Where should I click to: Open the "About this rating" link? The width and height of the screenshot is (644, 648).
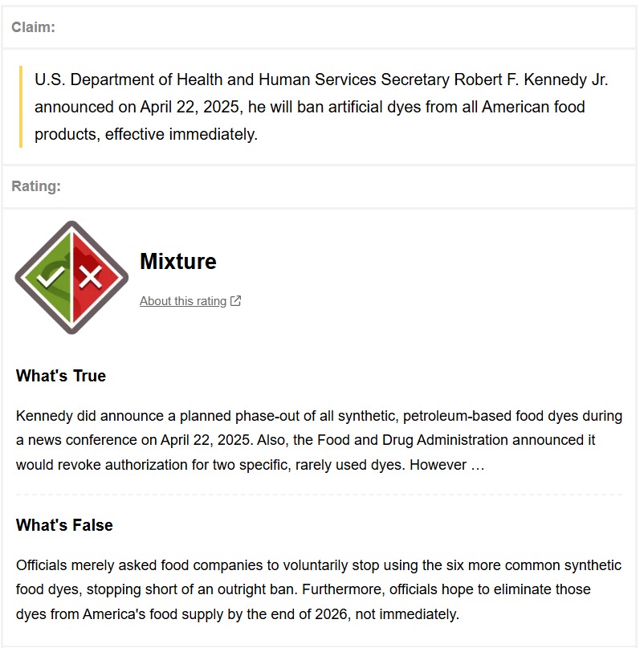[183, 301]
